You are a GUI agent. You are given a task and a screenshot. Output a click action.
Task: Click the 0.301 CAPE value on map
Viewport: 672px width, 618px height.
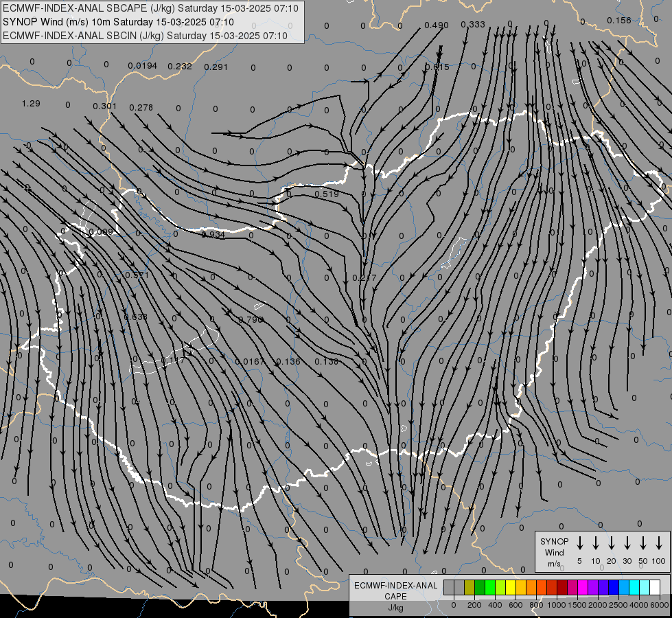(104, 106)
